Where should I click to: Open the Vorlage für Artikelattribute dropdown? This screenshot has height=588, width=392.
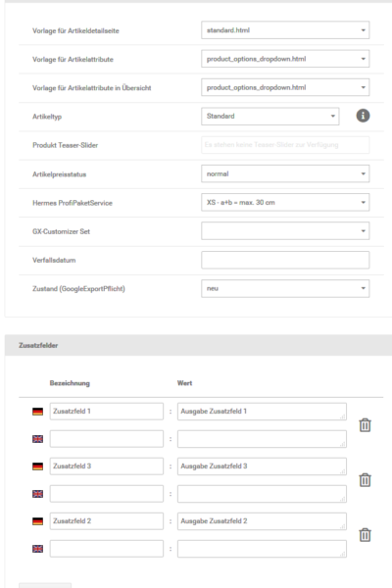tap(285, 59)
